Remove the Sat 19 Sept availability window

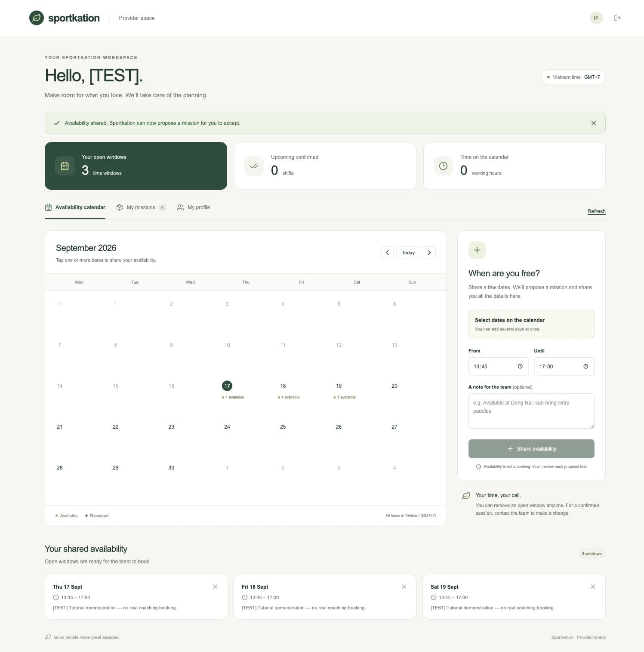click(593, 587)
